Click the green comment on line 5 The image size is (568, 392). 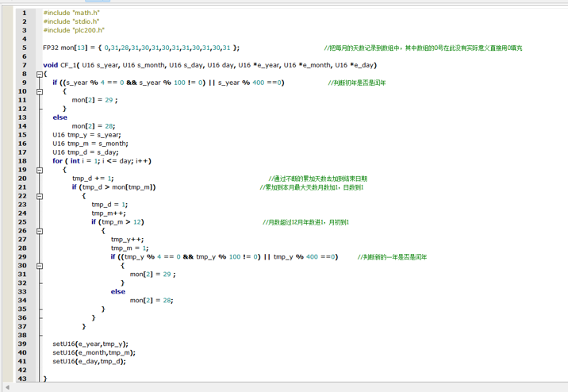423,48
